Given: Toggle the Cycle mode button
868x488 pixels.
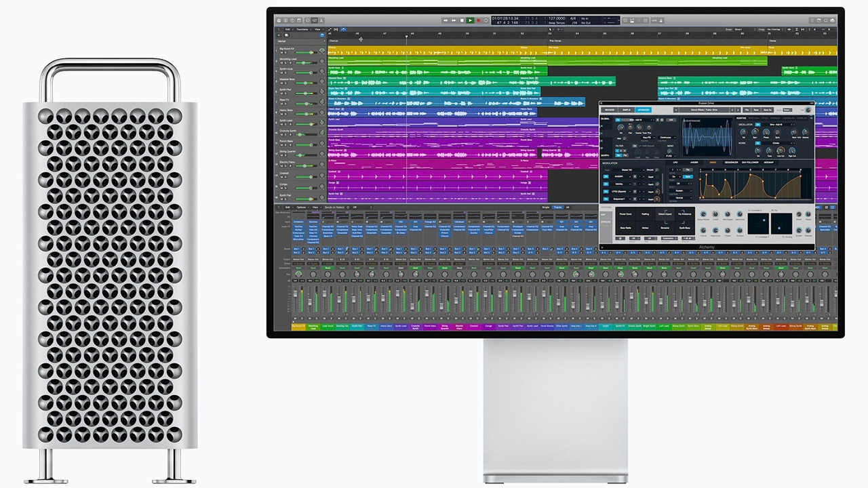Looking at the screenshot, I should 486,20.
